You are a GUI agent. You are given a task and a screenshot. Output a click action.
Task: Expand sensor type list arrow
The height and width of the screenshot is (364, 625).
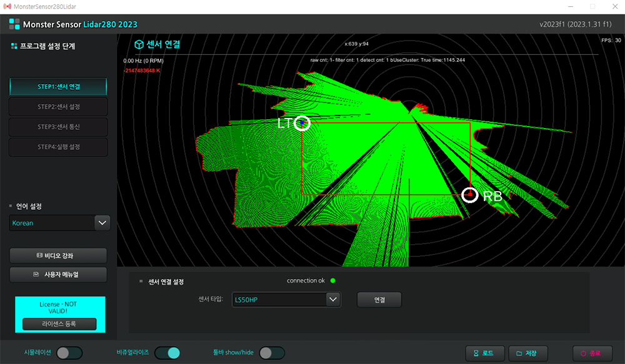pos(333,300)
